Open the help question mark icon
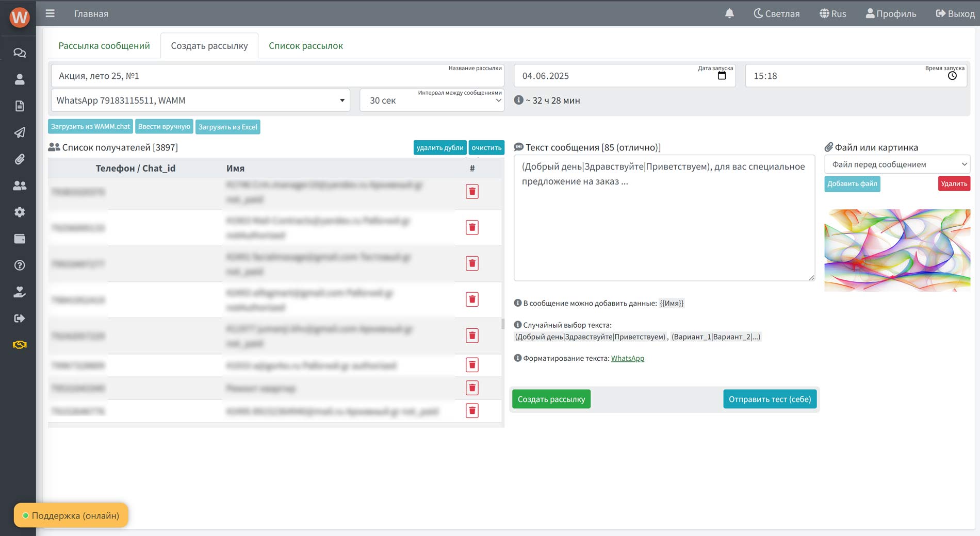 [20, 265]
